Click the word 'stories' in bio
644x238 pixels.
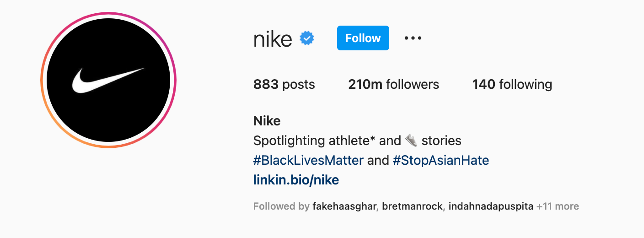pos(441,141)
